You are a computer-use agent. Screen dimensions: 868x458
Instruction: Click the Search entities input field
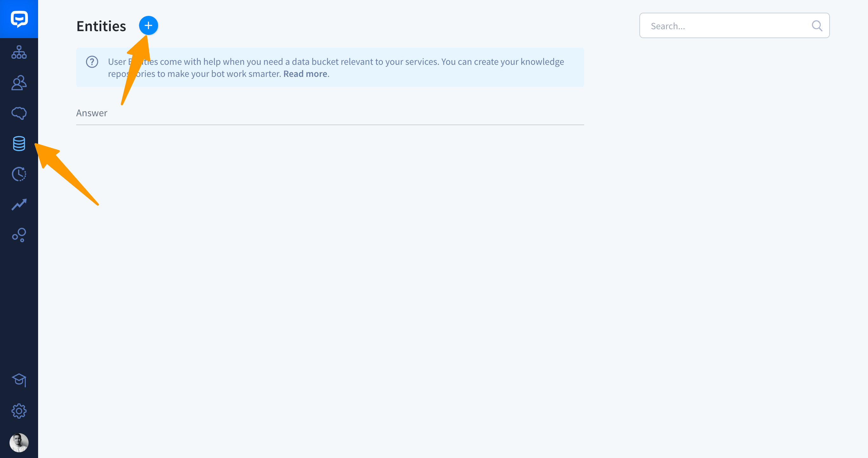735,26
